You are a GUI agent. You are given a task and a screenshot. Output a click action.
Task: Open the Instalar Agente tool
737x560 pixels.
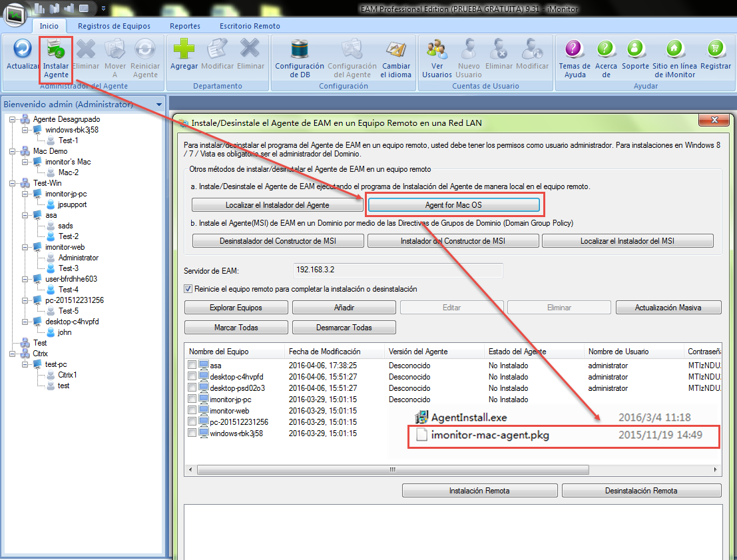coord(56,59)
